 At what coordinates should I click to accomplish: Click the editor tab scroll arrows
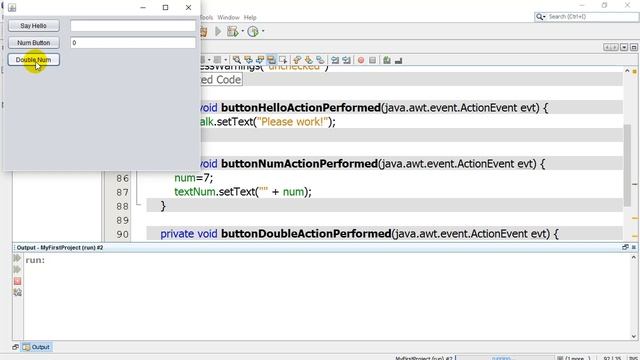tap(611, 47)
